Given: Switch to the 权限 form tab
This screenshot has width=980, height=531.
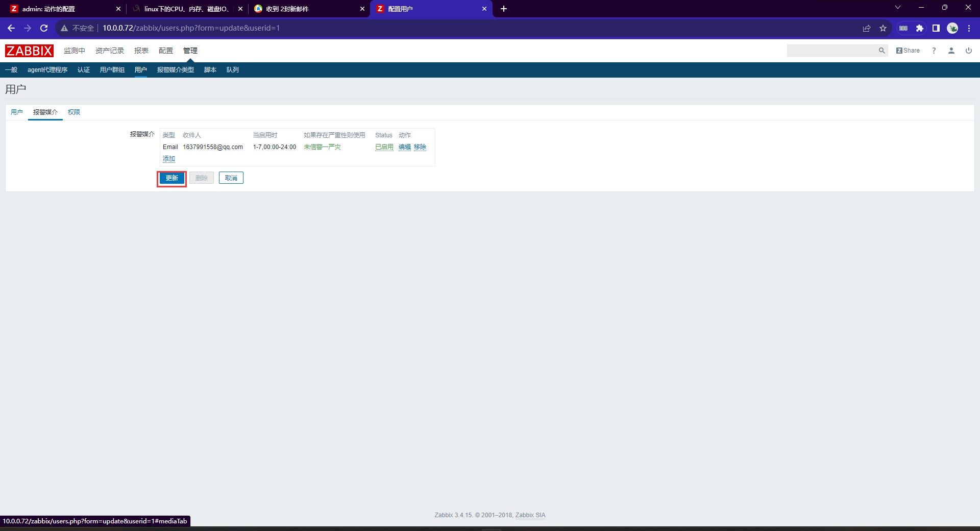Looking at the screenshot, I should click(74, 112).
